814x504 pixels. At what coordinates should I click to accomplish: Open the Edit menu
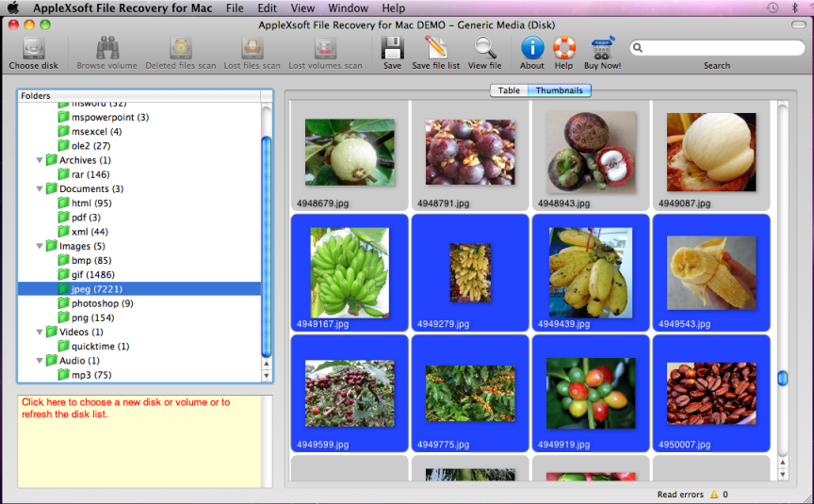267,8
